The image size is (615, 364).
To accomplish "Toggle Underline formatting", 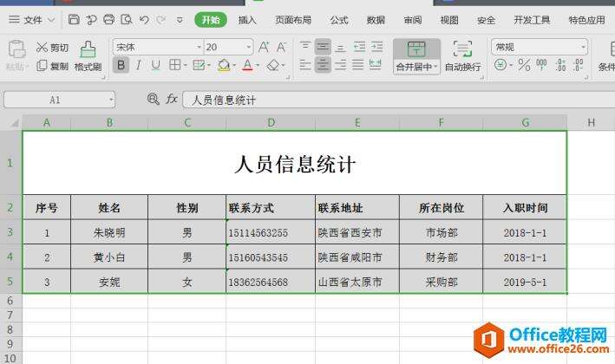I will click(156, 65).
